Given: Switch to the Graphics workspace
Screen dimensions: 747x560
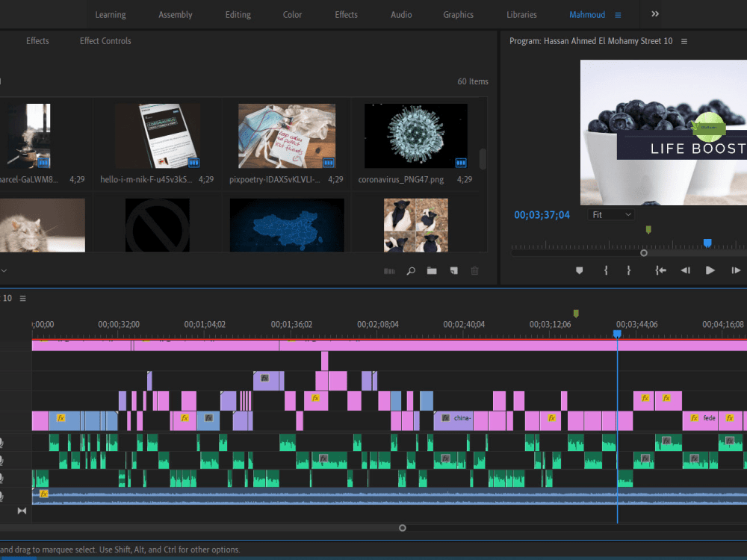Looking at the screenshot, I should tap(459, 15).
